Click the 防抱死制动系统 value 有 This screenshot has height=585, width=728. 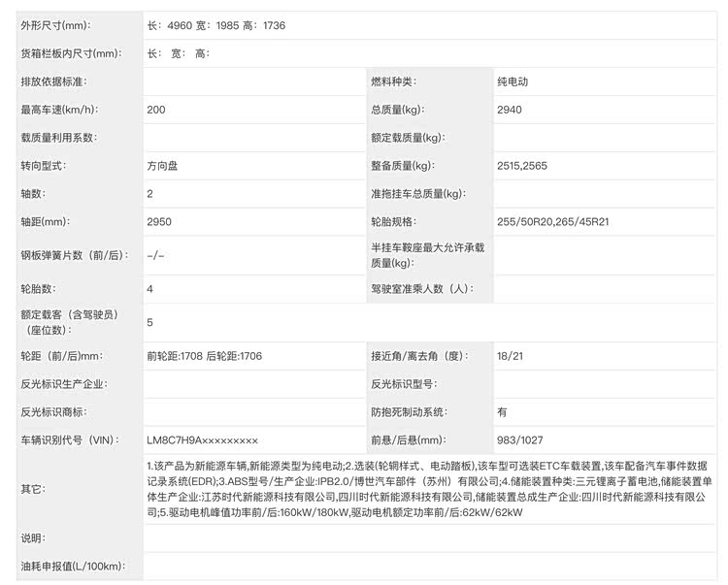502,411
